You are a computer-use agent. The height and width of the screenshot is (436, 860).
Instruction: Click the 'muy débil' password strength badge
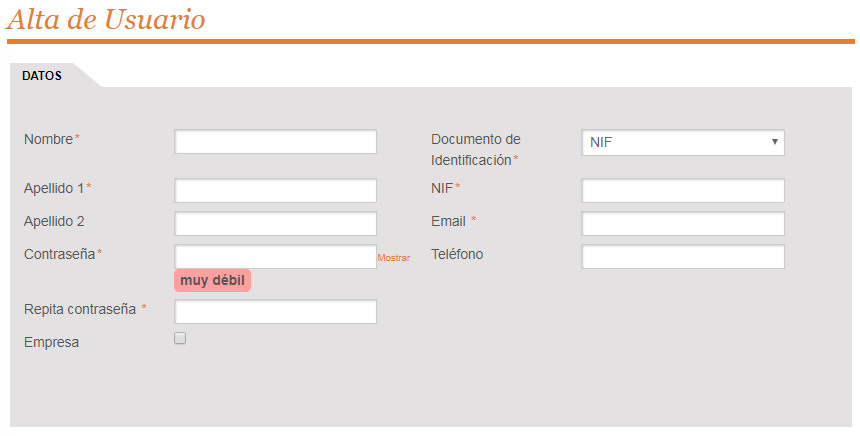tap(212, 280)
